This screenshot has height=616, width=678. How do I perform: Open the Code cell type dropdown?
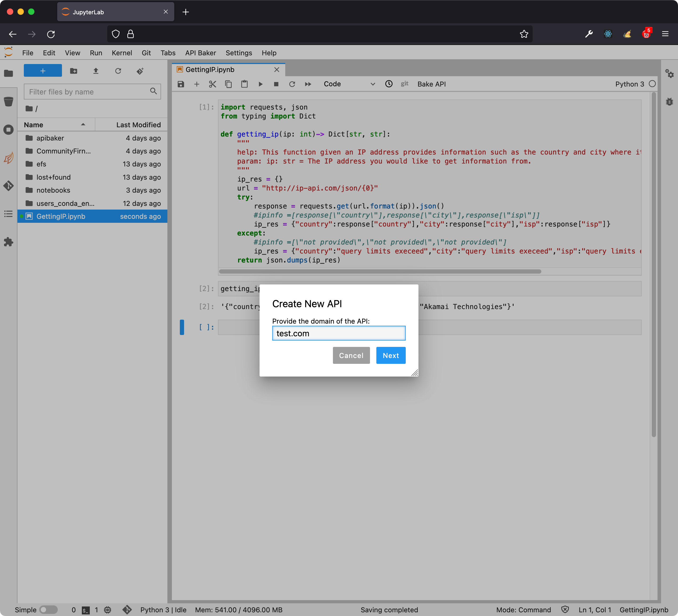[x=349, y=84]
